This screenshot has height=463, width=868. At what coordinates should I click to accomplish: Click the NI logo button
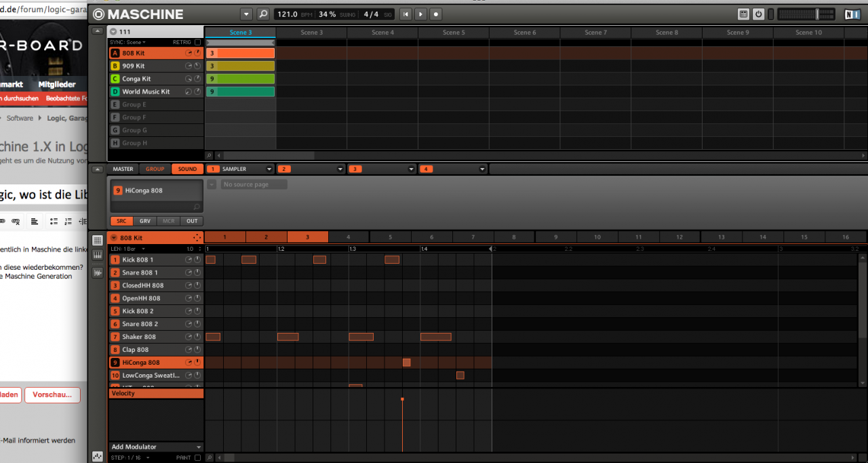point(852,14)
